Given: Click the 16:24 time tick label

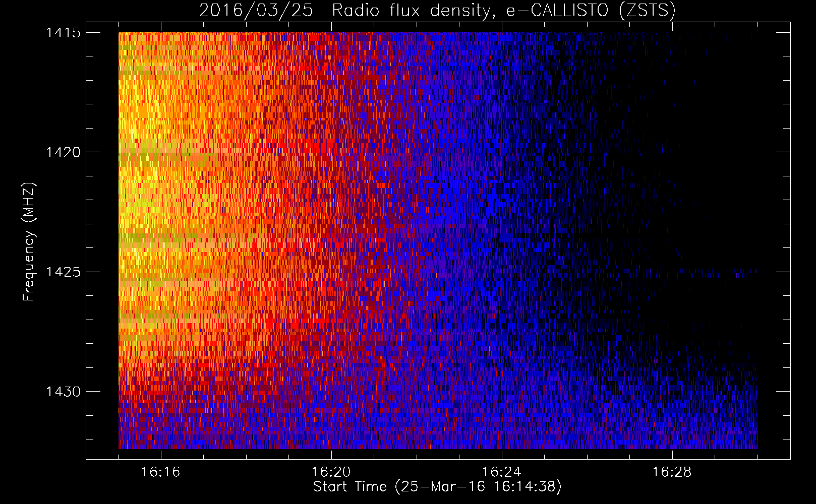Looking at the screenshot, I should (501, 472).
